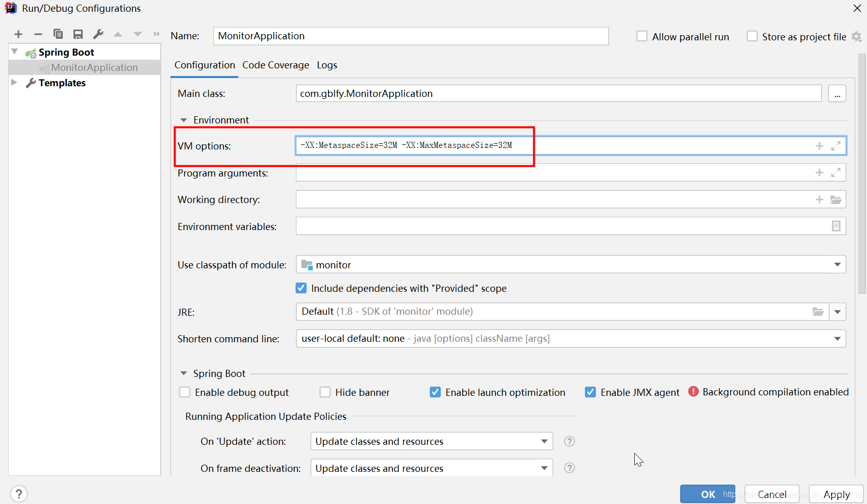Click the Background compilation warning icon
867x504 pixels.
click(693, 391)
